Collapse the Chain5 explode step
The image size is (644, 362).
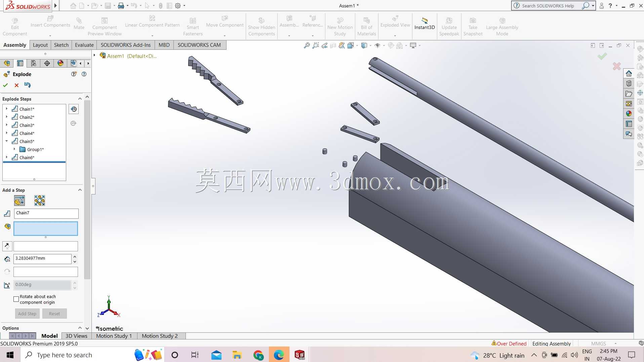tap(6, 141)
